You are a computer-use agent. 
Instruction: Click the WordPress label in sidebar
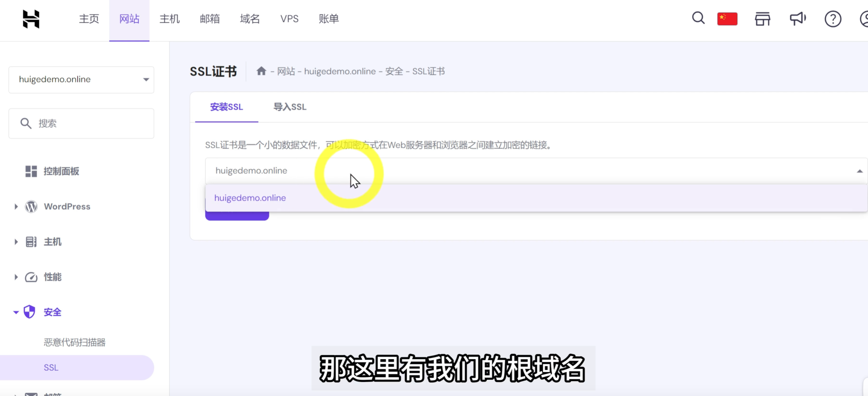coord(67,207)
